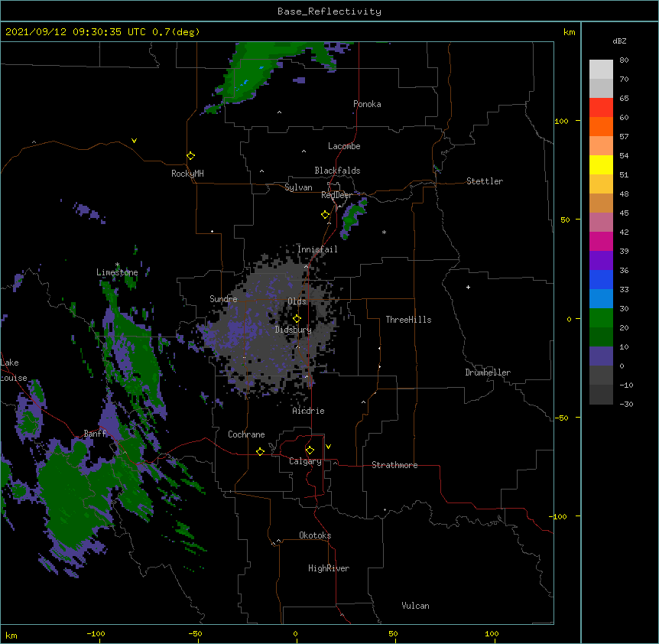The height and width of the screenshot is (644, 659).
Task: Click the white plus marker west of Drumheller
Action: point(468,287)
